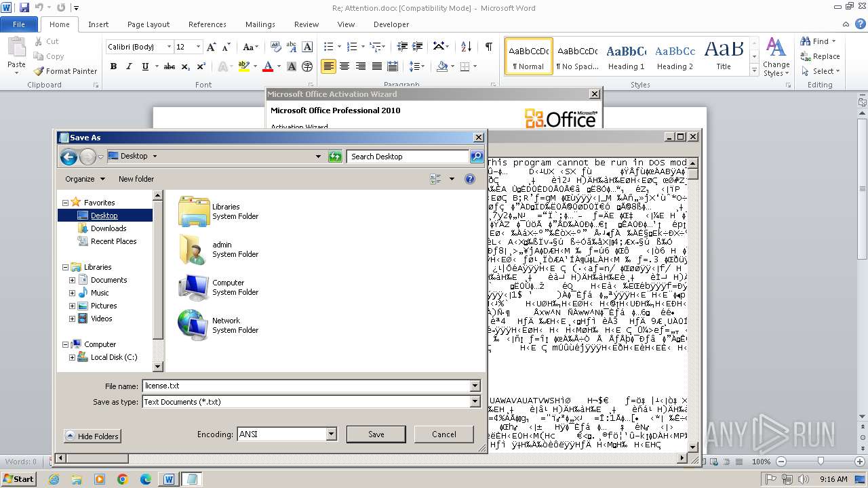
Task: Click the Save As help icon
Action: click(x=470, y=179)
